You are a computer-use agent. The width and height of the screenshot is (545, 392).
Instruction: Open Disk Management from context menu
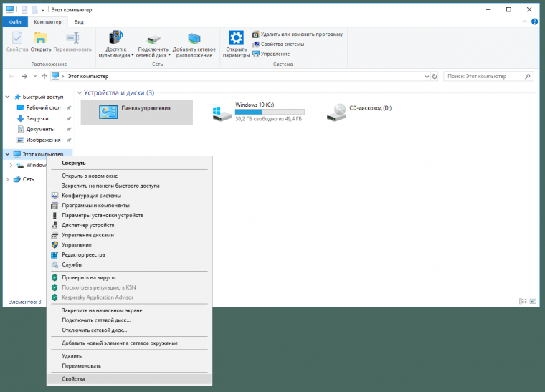pyautogui.click(x=87, y=235)
